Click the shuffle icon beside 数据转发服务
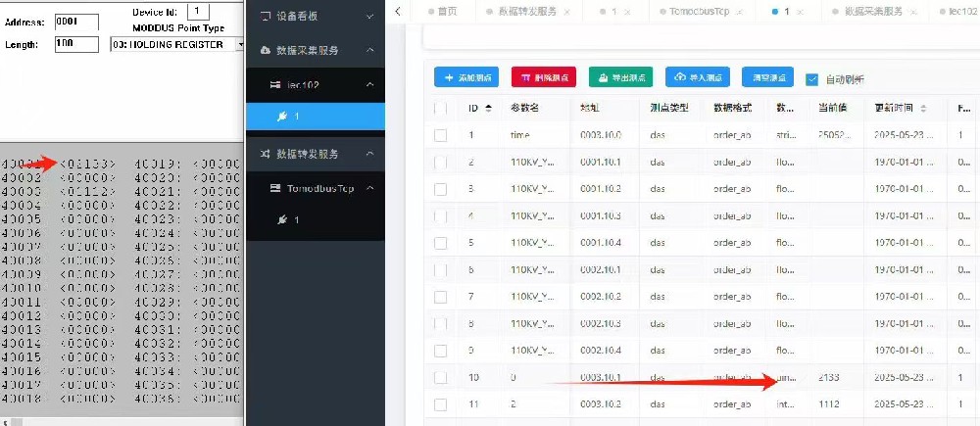 pyautogui.click(x=265, y=154)
